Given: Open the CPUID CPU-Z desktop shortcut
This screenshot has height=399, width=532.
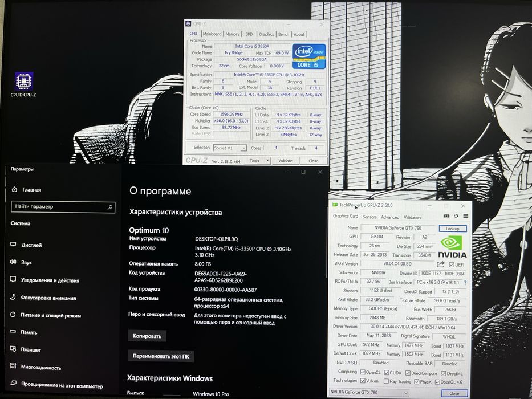Looking at the screenshot, I should pyautogui.click(x=23, y=84).
